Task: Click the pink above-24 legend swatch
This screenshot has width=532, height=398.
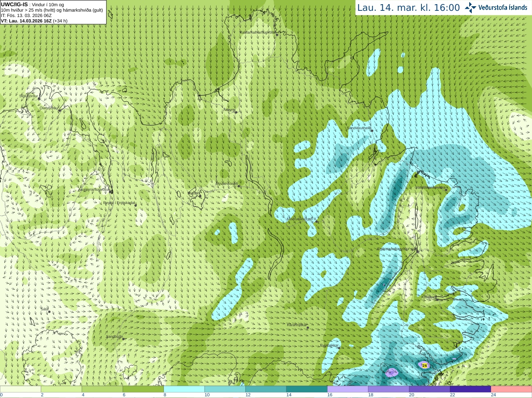Action: (512, 389)
